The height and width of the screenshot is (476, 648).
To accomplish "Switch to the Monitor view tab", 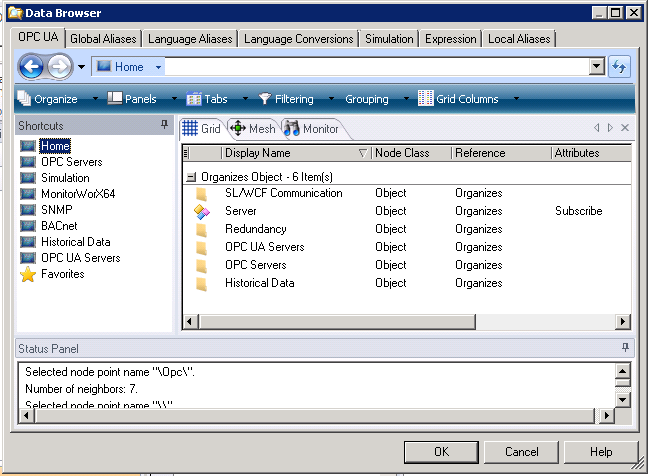I will tap(311, 128).
